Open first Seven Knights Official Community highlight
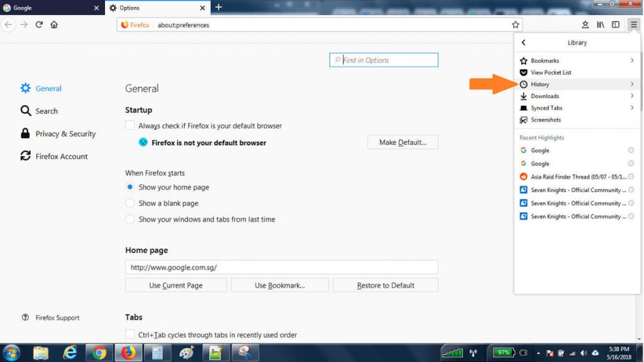Image resolution: width=644 pixels, height=362 pixels. pos(577,190)
